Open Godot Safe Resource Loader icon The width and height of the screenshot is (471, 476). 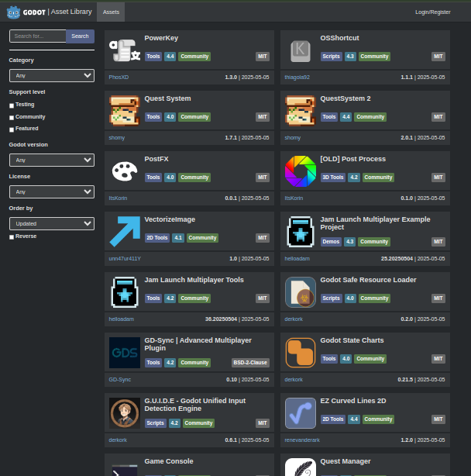[x=301, y=291]
